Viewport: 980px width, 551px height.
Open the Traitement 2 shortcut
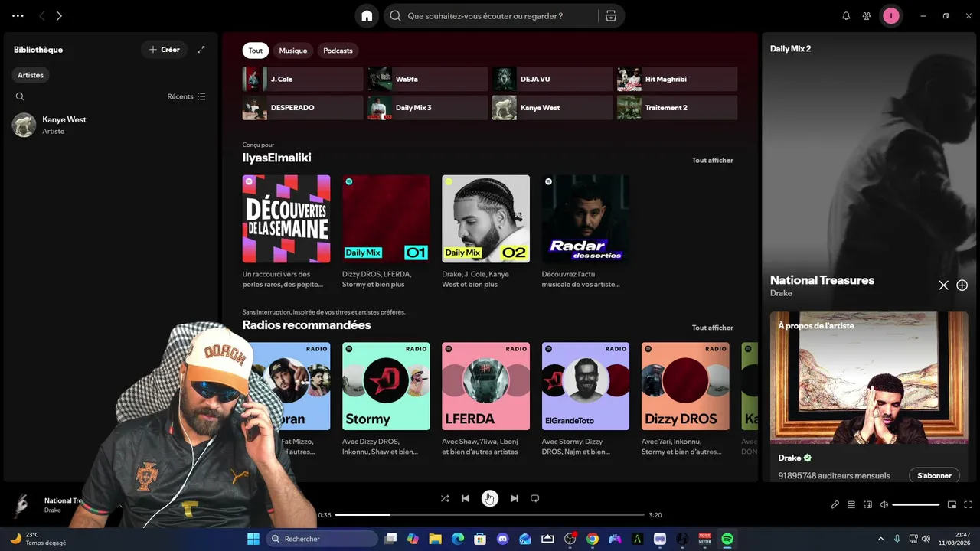tap(677, 108)
